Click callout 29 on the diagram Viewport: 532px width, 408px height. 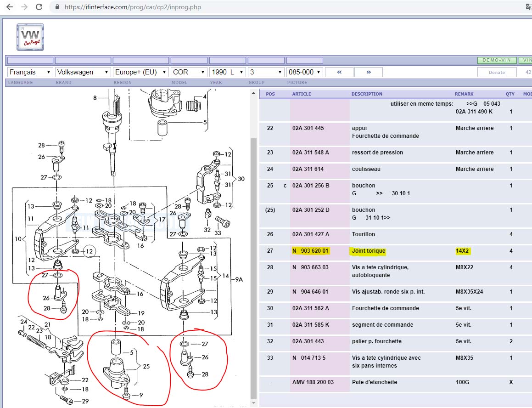coord(85,401)
